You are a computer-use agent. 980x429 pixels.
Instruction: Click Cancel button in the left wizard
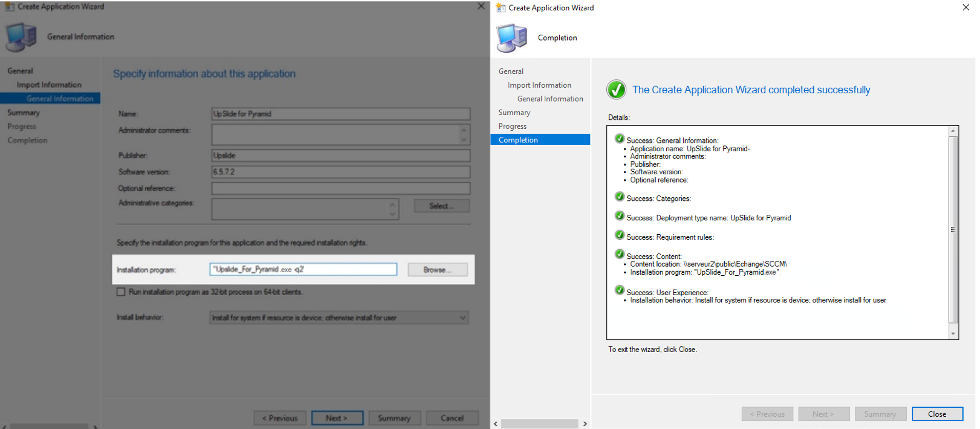click(452, 418)
